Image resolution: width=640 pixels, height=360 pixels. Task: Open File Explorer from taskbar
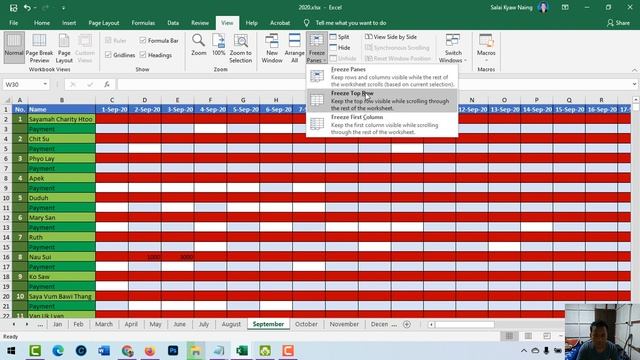[x=196, y=351]
